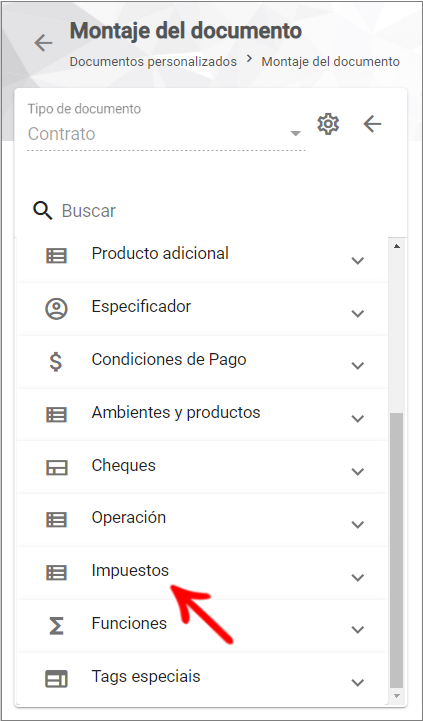This screenshot has height=721, width=423.
Task: Expand the Impuestos section chevron
Action: [358, 578]
